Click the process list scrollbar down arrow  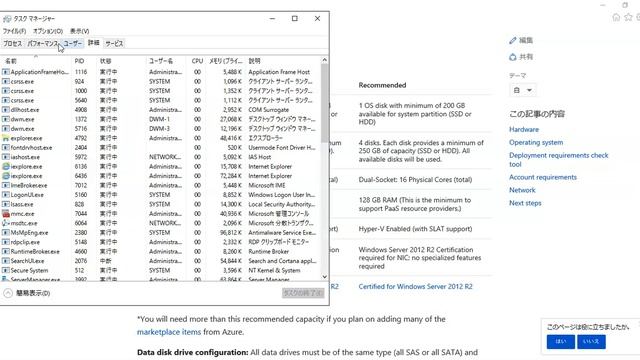324,276
